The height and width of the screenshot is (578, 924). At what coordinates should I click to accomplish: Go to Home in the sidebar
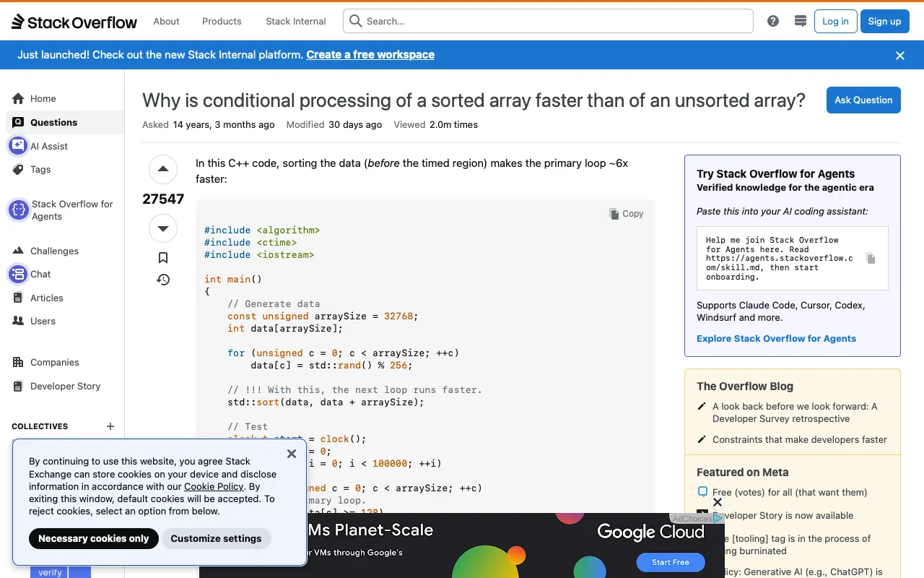(65, 98)
